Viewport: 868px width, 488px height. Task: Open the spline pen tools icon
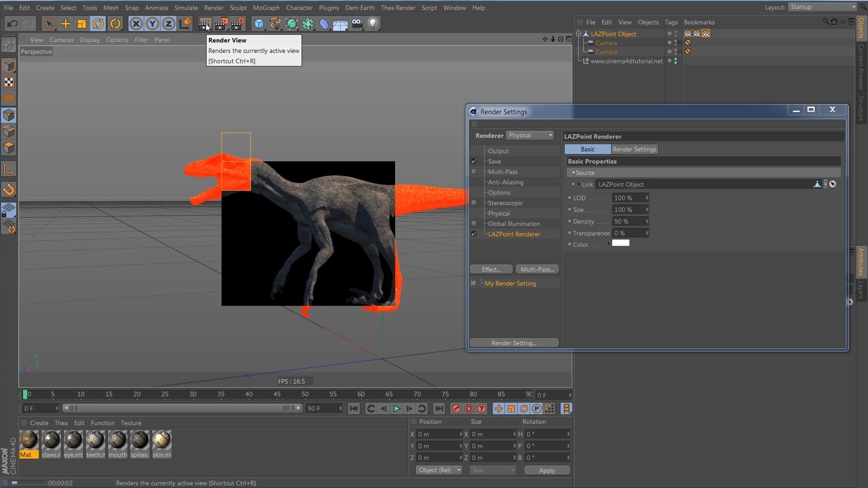point(275,24)
